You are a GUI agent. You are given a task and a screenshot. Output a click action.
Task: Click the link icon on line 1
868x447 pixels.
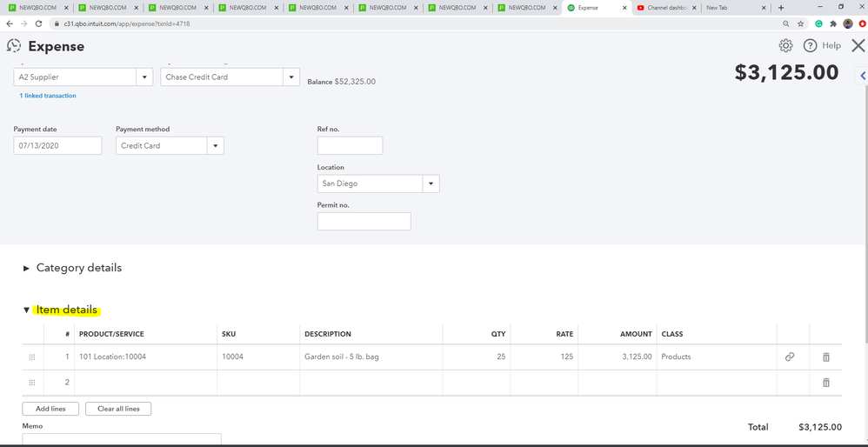pyautogui.click(x=790, y=357)
